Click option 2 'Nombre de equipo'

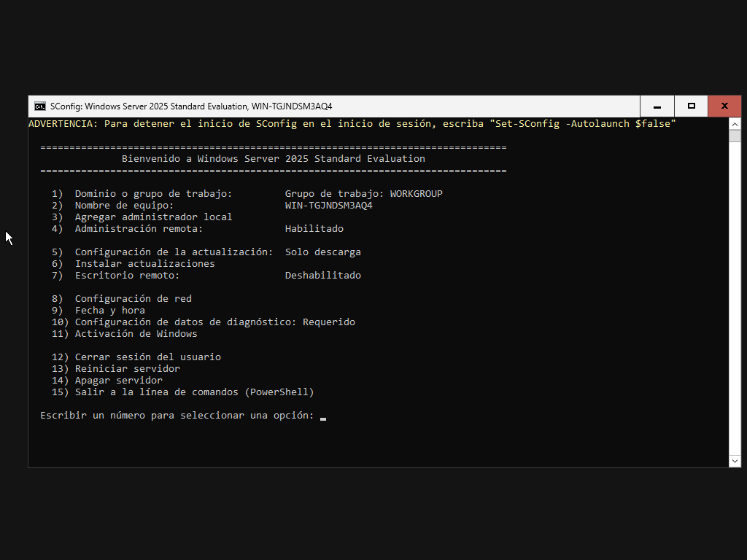coord(113,205)
